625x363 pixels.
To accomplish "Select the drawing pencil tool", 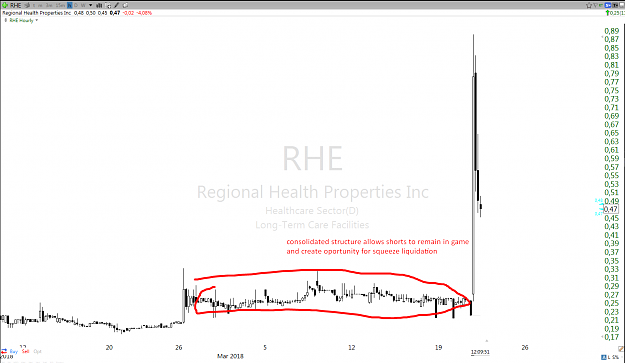I will (x=116, y=5).
